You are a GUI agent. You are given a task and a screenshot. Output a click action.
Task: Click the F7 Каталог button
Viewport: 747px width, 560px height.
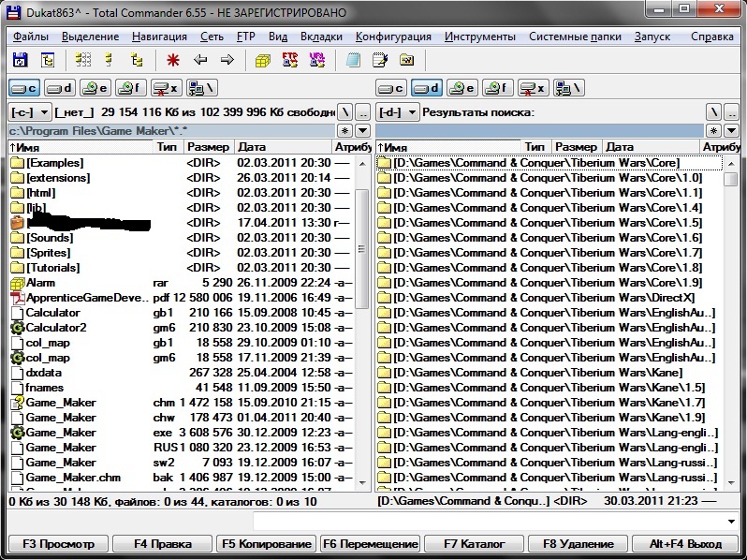(x=474, y=544)
